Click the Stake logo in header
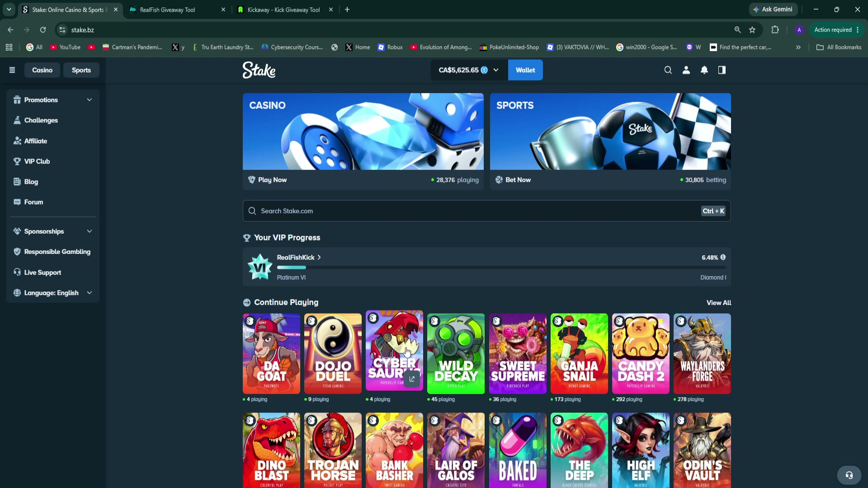The image size is (868, 488). [x=259, y=70]
